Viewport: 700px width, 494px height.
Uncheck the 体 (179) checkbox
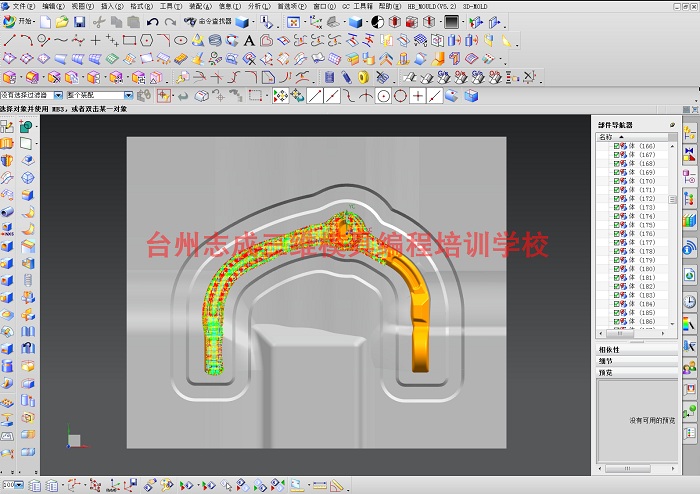616,260
